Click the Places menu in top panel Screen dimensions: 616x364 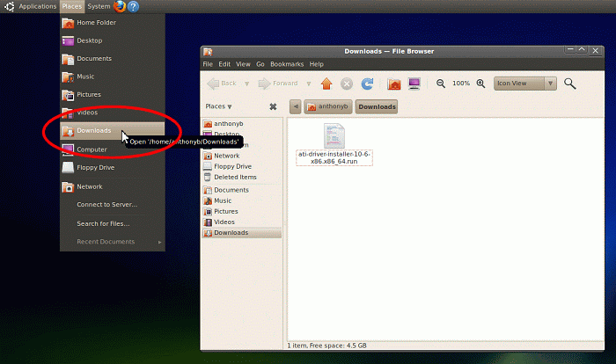point(72,6)
